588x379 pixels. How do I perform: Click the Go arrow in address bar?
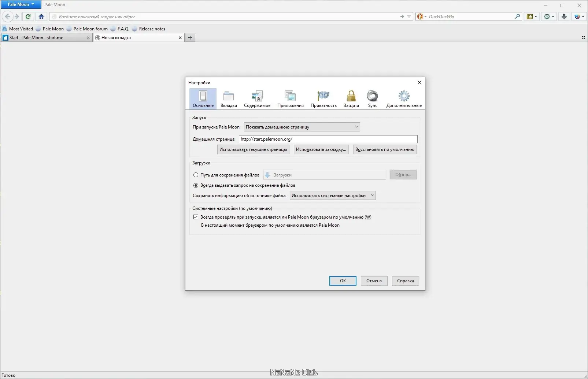point(402,16)
